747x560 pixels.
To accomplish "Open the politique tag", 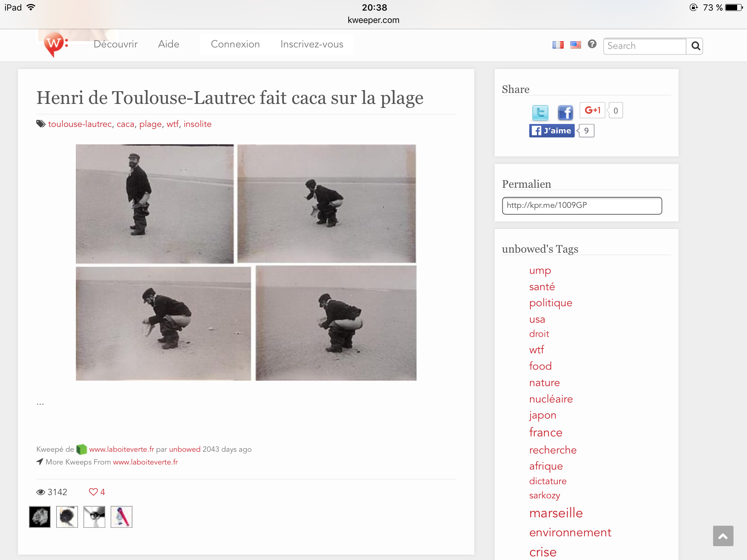I will click(551, 303).
